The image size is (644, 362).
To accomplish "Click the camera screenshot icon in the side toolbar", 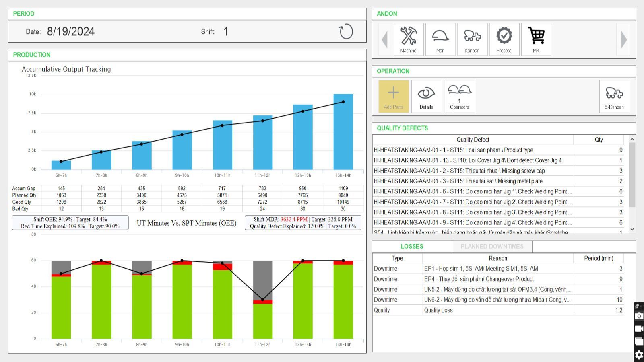I will click(639, 317).
